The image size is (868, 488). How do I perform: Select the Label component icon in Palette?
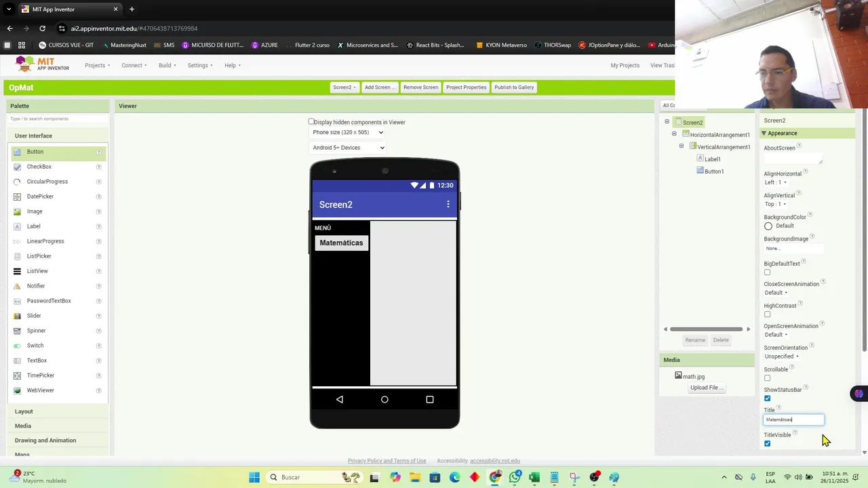pos(18,226)
